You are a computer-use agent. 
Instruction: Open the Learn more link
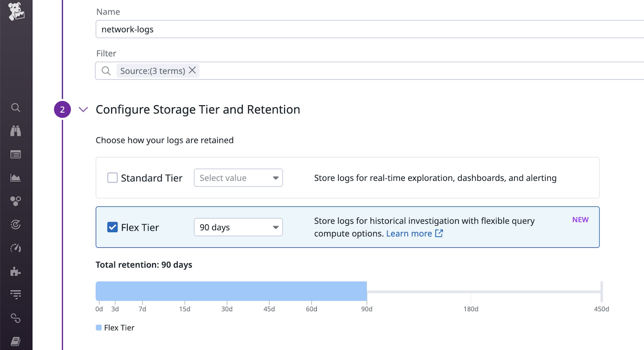click(409, 233)
